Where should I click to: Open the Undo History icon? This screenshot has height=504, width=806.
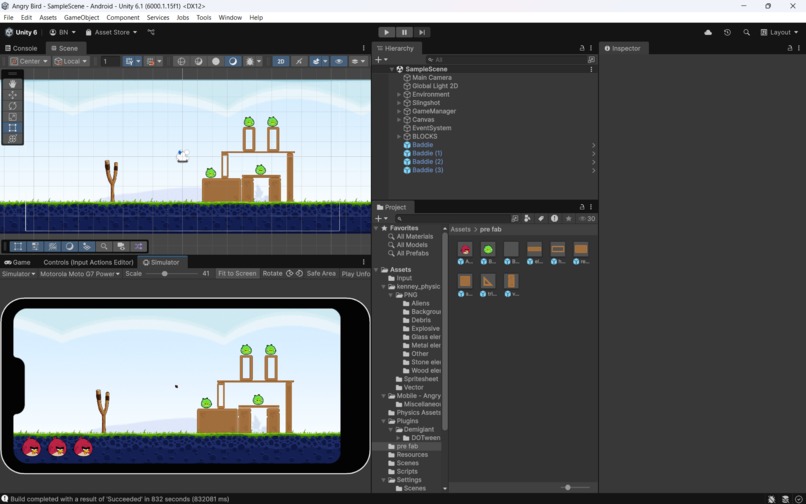(727, 32)
